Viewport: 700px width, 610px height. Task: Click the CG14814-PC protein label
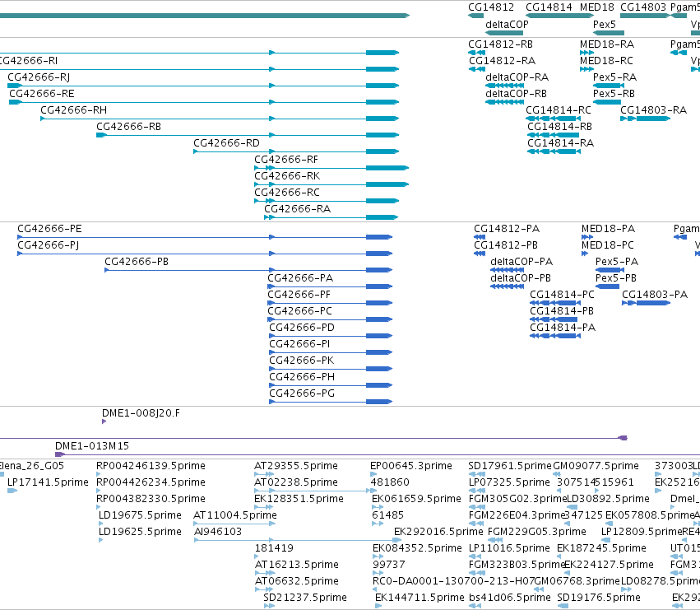(x=562, y=296)
